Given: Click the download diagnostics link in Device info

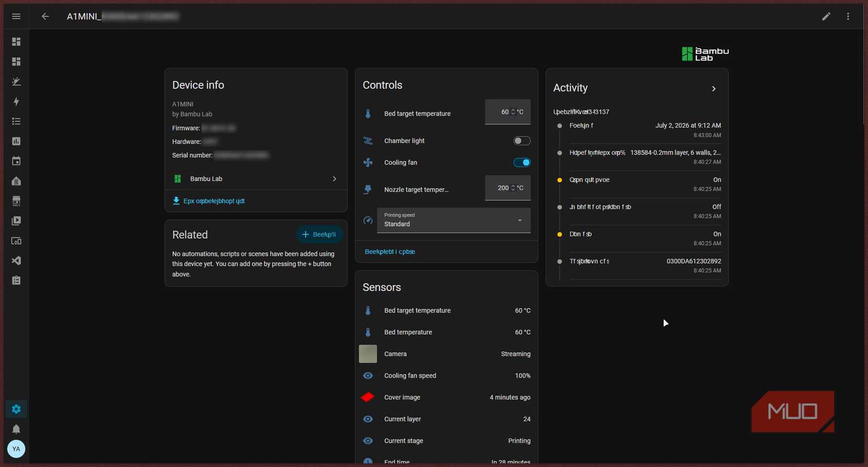Looking at the screenshot, I should coord(209,201).
